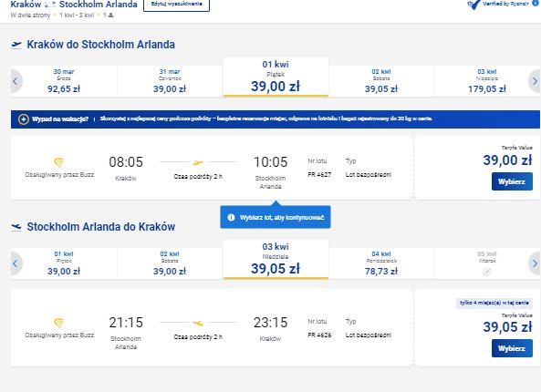Select the 31 mar outbound date tab
Image resolution: width=541 pixels, height=392 pixels.
tap(170, 81)
